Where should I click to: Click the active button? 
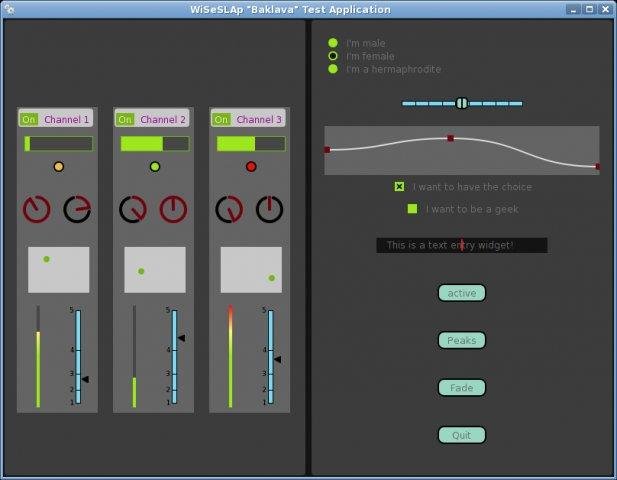462,293
